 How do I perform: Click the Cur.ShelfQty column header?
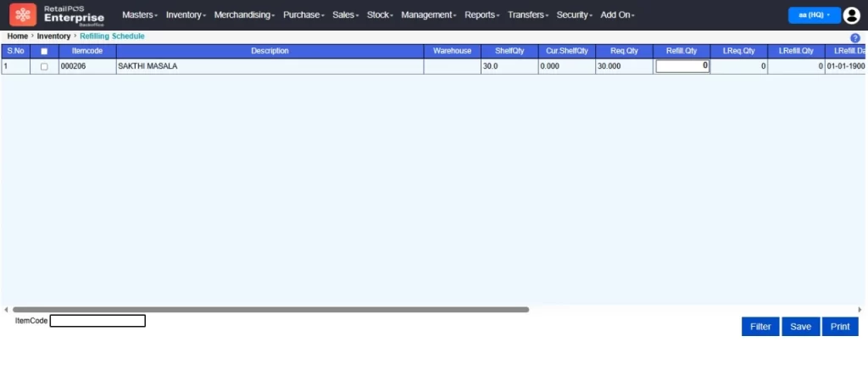[x=566, y=51]
